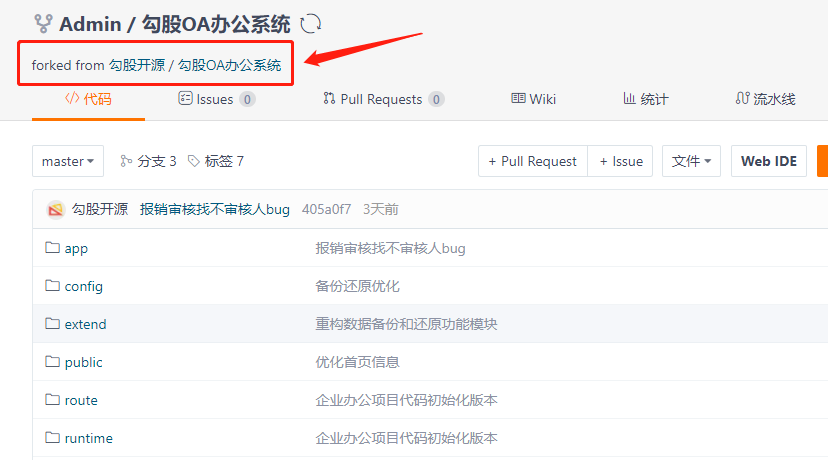
Task: Open the forked-from 勾股OA办公系统 link
Action: point(230,65)
